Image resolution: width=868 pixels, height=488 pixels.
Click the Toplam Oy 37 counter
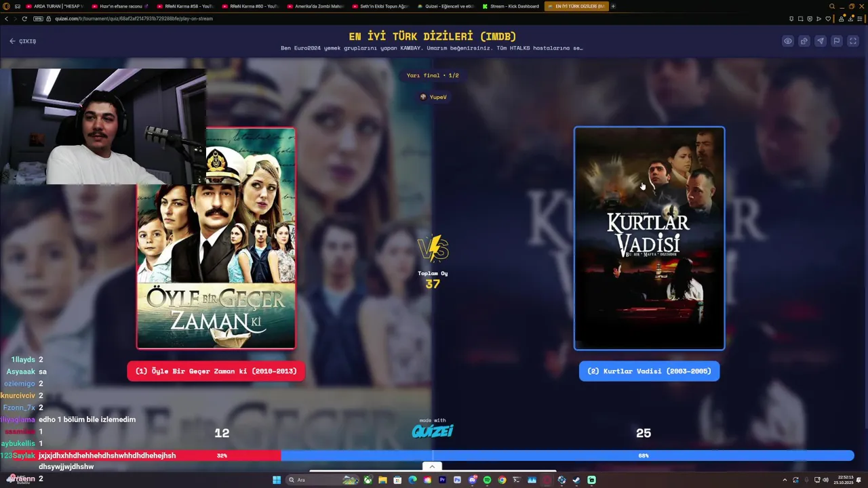pyautogui.click(x=433, y=279)
